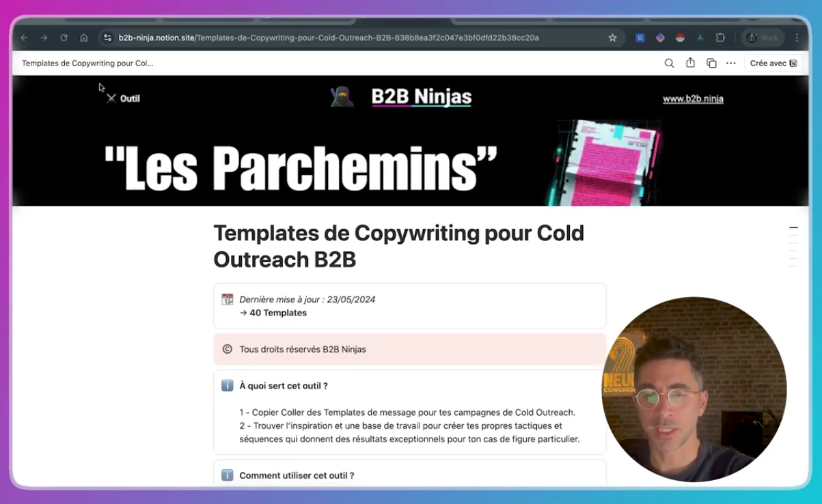Click the browser forward arrow
The image size is (822, 504).
click(x=44, y=38)
